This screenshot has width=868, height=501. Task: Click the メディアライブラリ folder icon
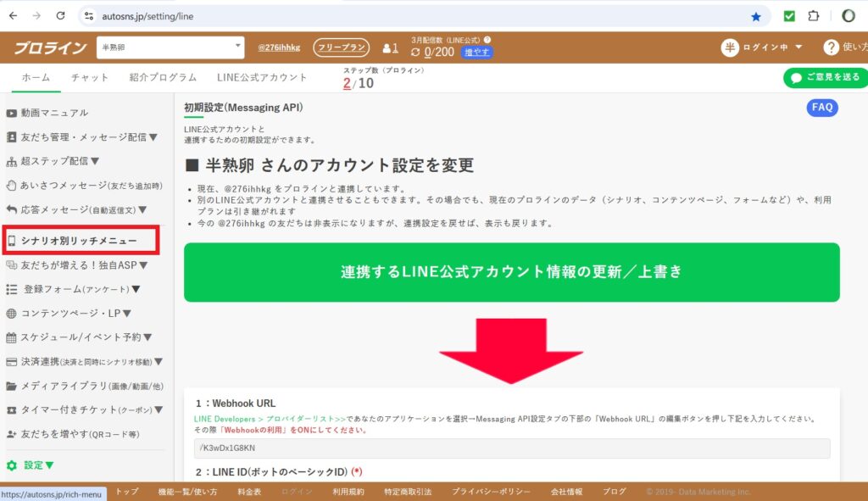pos(11,386)
